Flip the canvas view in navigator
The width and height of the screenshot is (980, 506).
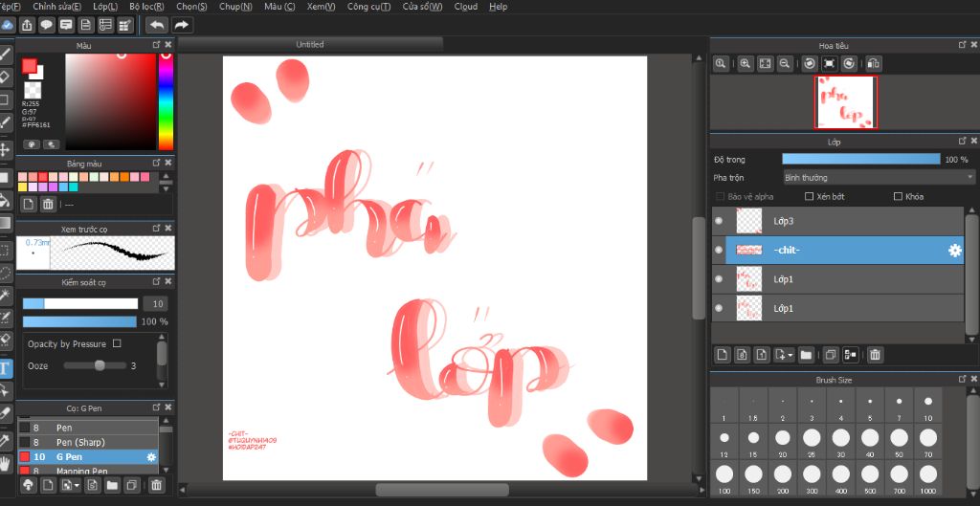coord(874,63)
